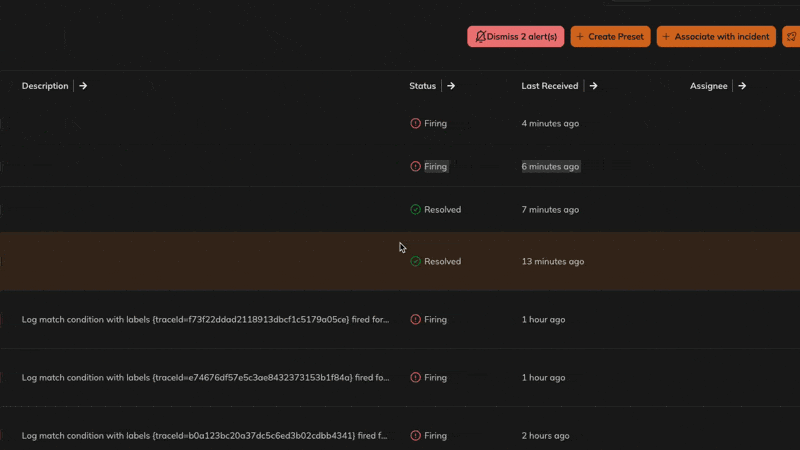Click the Dismiss 2 alert(s) button

(x=516, y=37)
